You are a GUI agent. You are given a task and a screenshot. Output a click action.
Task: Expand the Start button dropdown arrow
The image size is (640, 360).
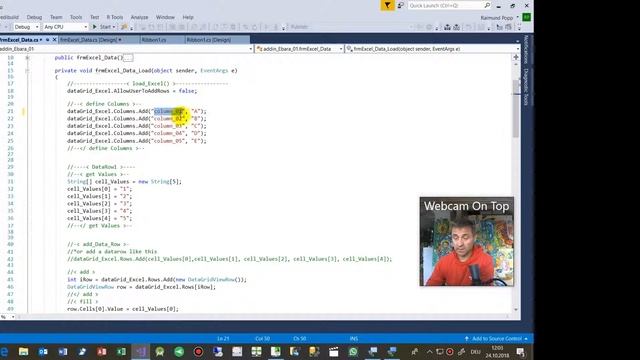click(114, 27)
